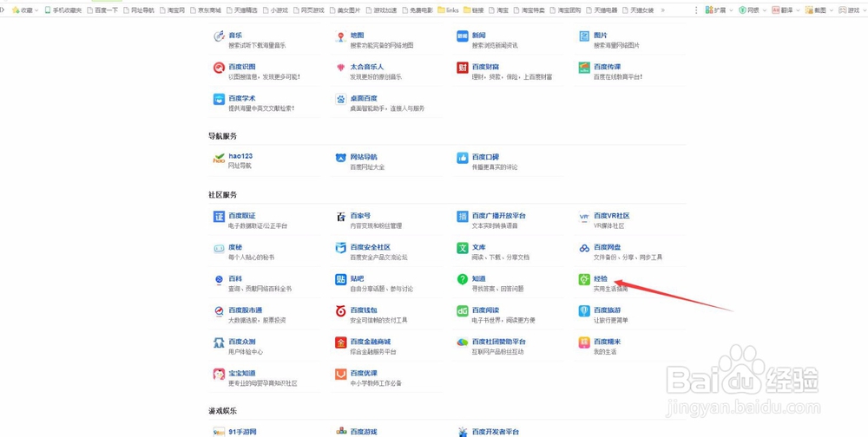Image resolution: width=868 pixels, height=437 pixels.
Task: Open the 百度网盘 cloud icon
Action: tap(584, 248)
